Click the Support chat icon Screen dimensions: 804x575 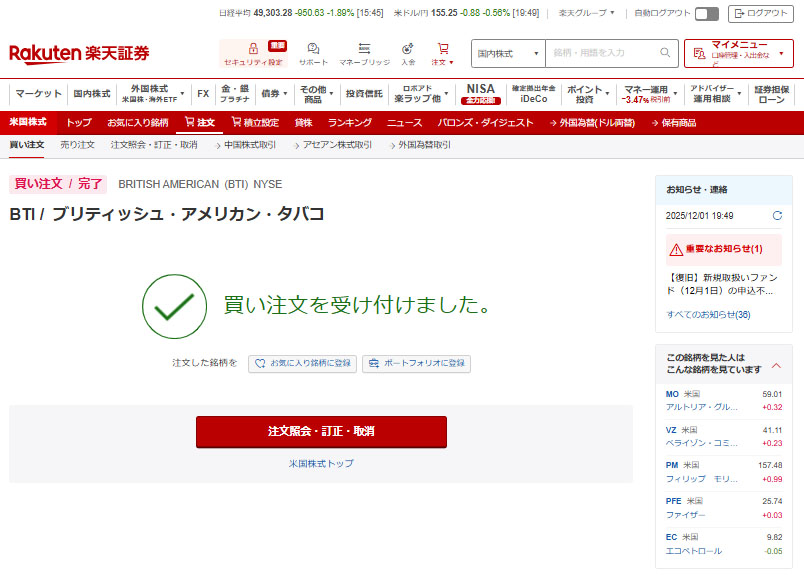[x=313, y=49]
